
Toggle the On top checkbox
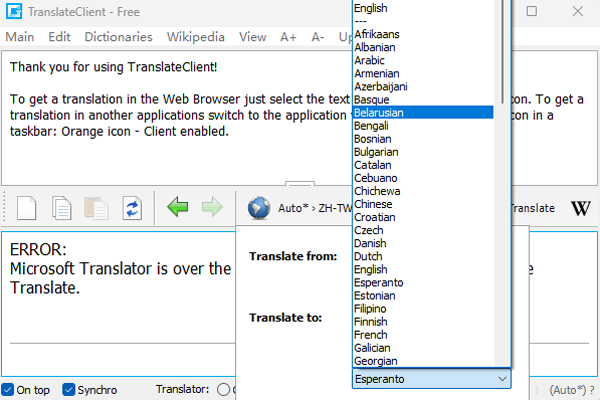point(7,390)
